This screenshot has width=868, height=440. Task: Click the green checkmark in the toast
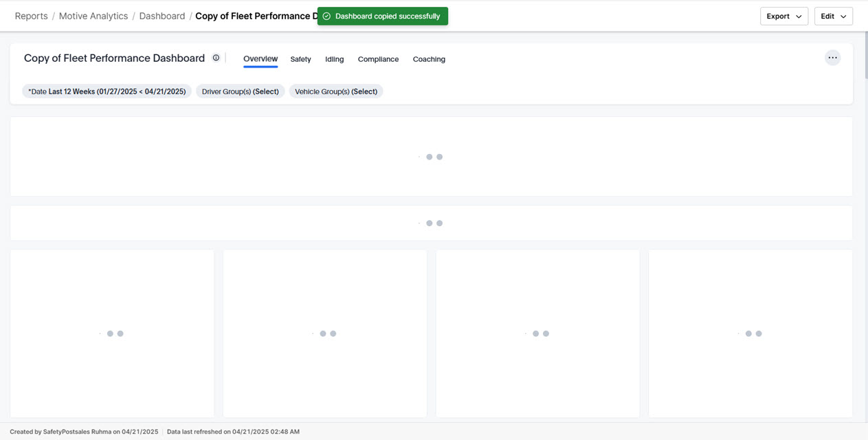click(x=328, y=15)
